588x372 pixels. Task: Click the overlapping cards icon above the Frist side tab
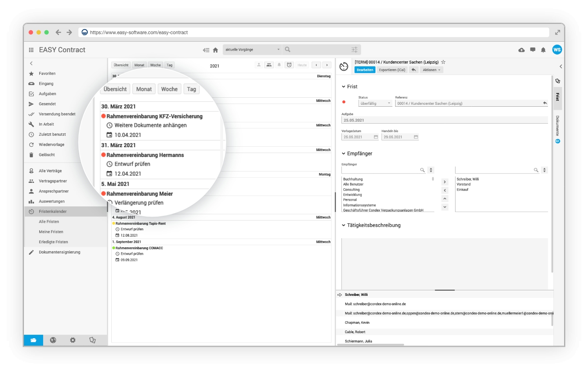point(558,81)
